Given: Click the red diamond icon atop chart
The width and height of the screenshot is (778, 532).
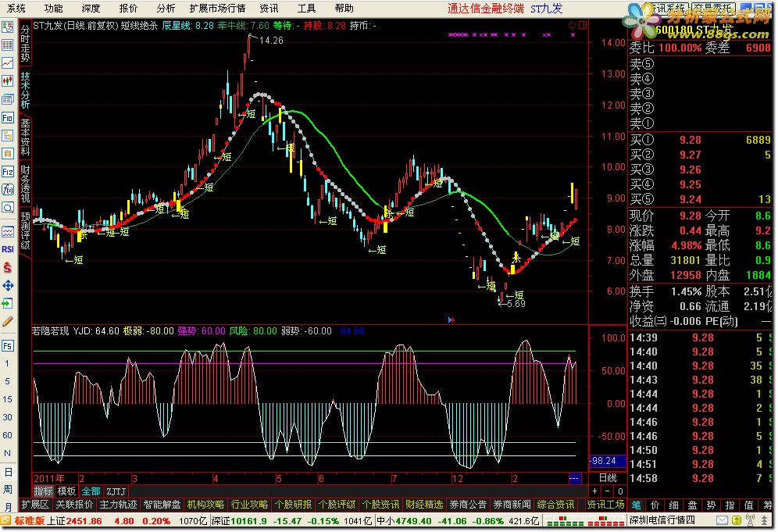Looking at the screenshot, I should tap(572, 25).
